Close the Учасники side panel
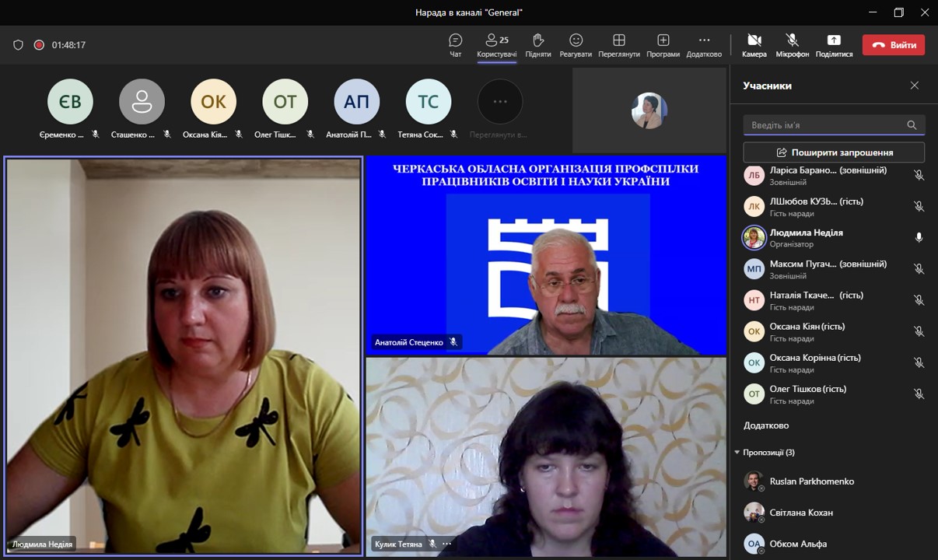 [x=915, y=86]
